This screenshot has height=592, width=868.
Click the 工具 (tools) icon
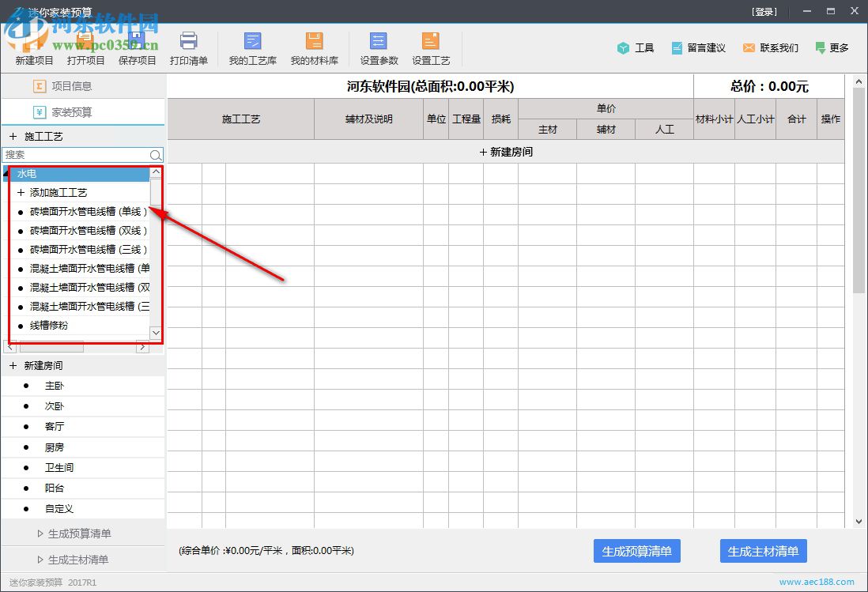(x=635, y=47)
